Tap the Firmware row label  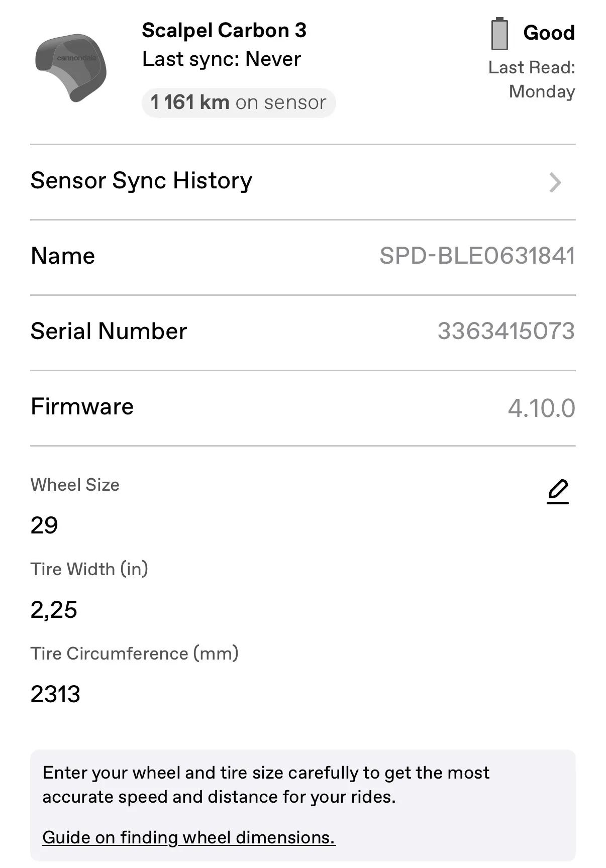coord(82,406)
